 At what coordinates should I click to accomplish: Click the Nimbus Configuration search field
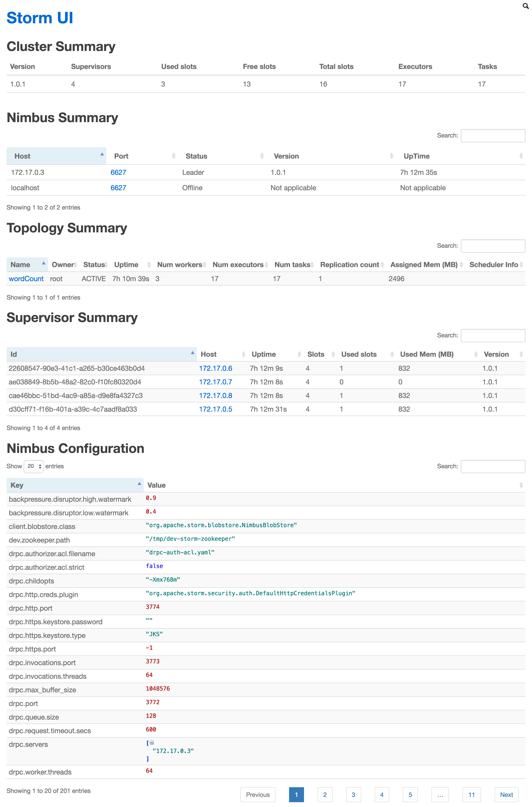(493, 466)
